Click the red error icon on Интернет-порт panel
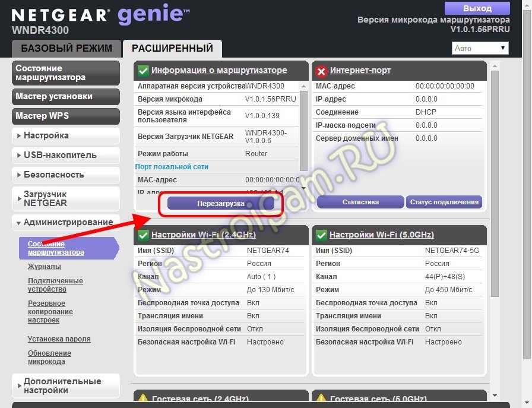The image size is (532, 408). tap(321, 70)
